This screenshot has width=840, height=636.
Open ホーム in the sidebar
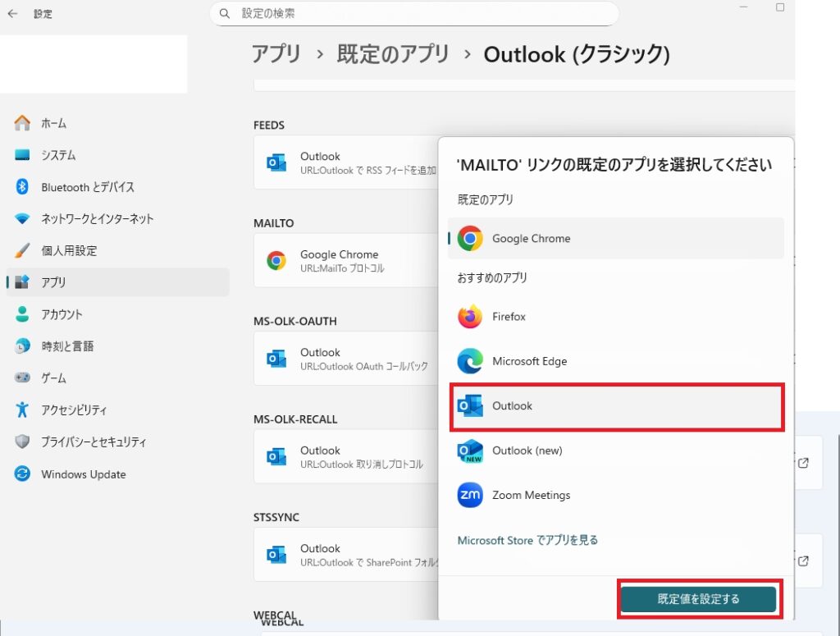53,123
